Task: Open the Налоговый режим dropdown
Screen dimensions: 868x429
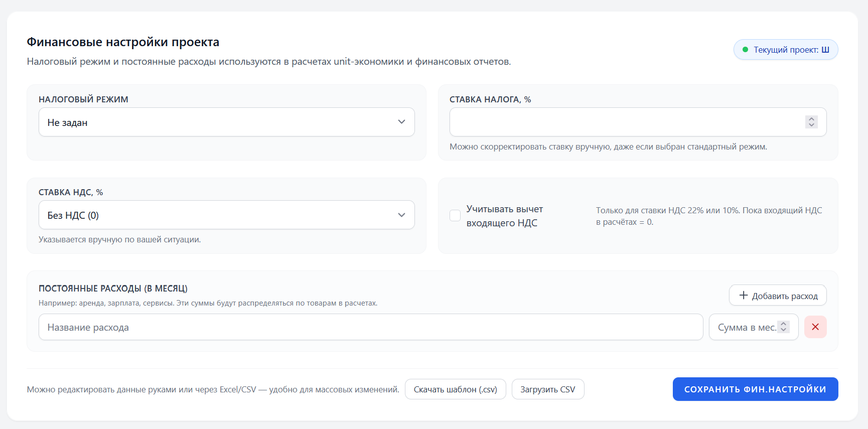Action: coord(226,122)
